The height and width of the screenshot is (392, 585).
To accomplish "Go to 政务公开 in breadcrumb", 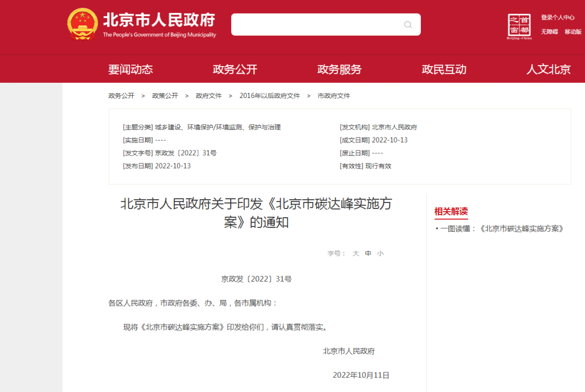I will [121, 96].
